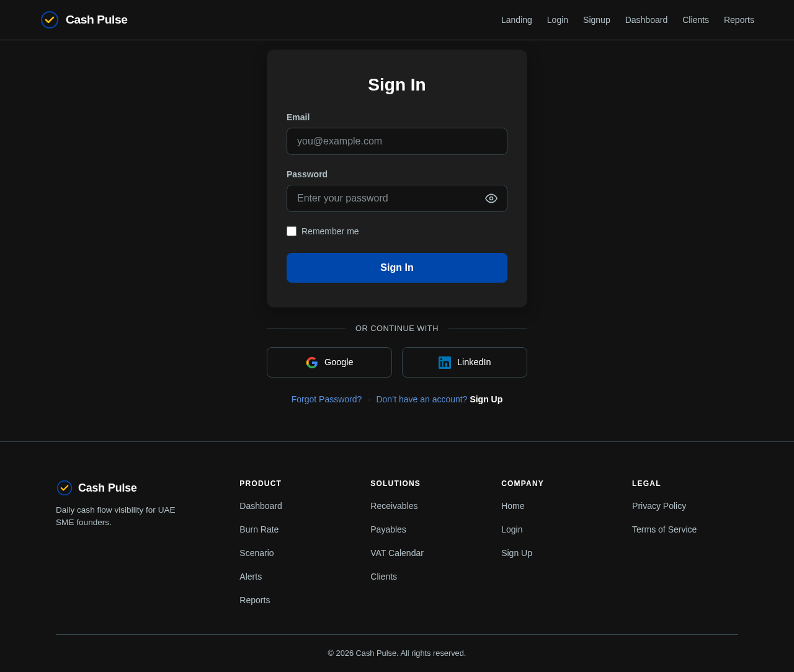This screenshot has width=794, height=672.
Task: Click the SOLUTIONS footer heading
Action: pyautogui.click(x=395, y=484)
